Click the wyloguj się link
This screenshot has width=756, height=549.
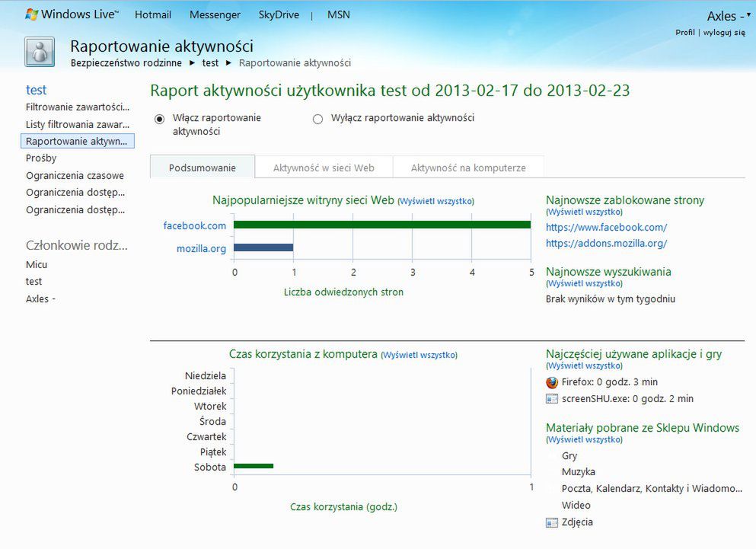(724, 32)
